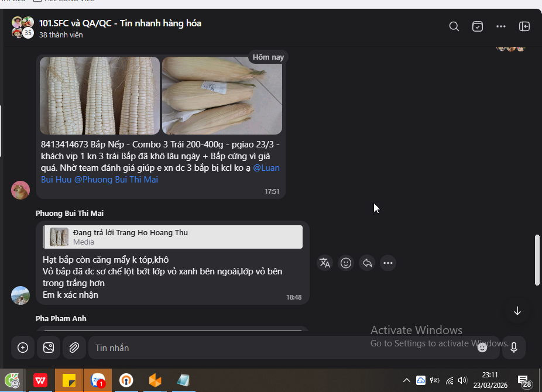Jump to latest messages with down arrow
Image resolution: width=542 pixels, height=392 pixels.
pyautogui.click(x=517, y=311)
